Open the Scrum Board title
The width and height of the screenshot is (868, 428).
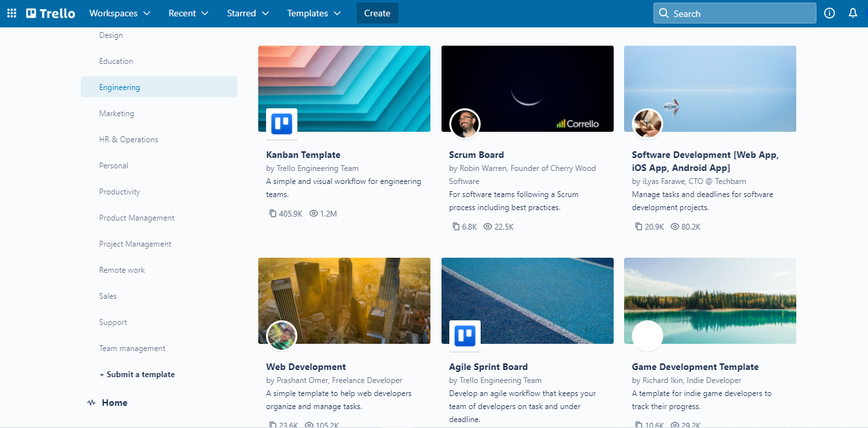(477, 155)
